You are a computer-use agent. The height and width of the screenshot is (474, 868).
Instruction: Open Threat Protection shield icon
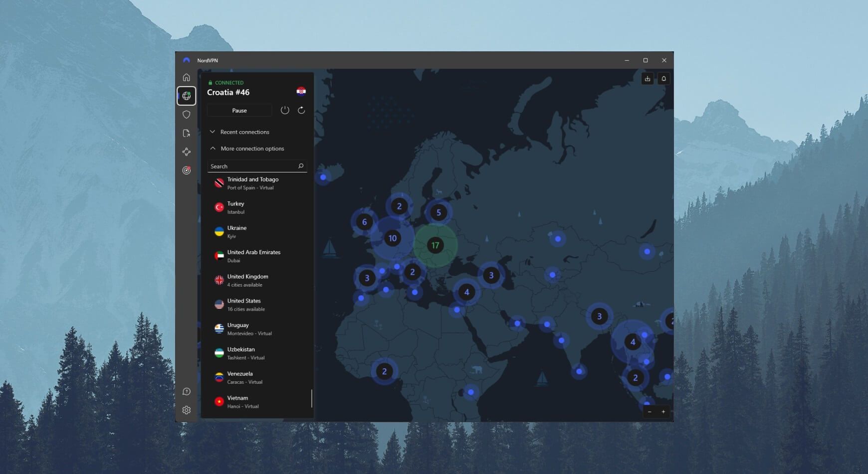pos(186,115)
